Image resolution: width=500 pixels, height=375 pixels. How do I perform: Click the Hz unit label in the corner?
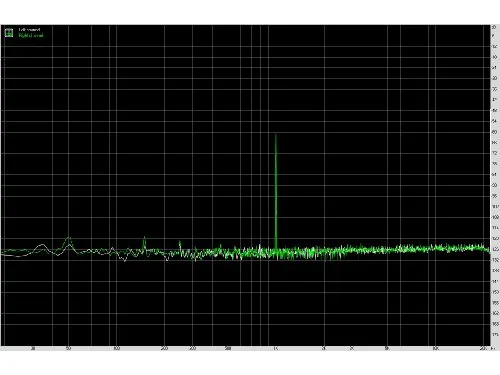point(494,349)
